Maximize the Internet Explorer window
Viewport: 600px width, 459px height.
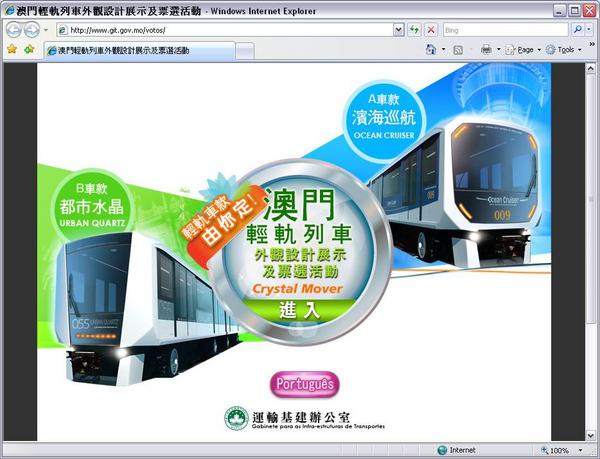point(574,10)
